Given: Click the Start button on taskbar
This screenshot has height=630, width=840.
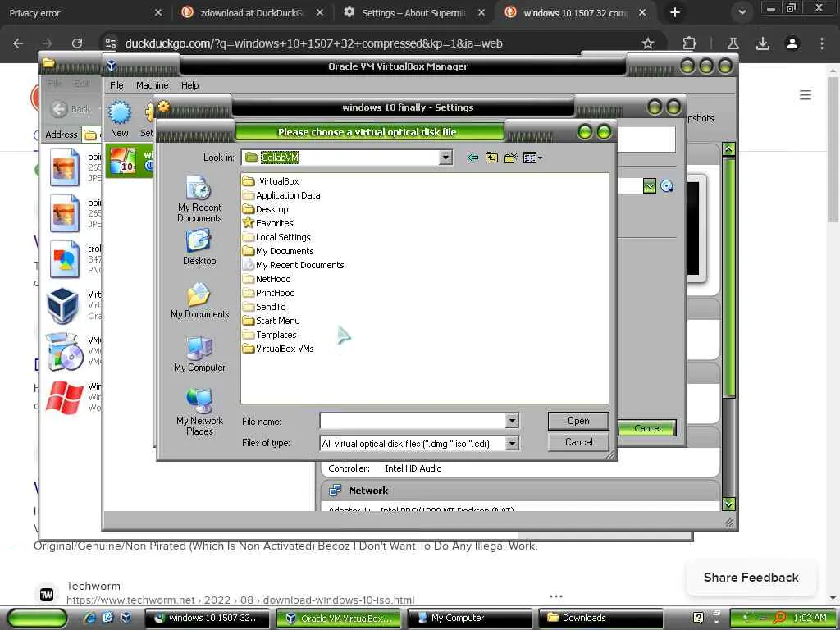Looking at the screenshot, I should [x=36, y=618].
